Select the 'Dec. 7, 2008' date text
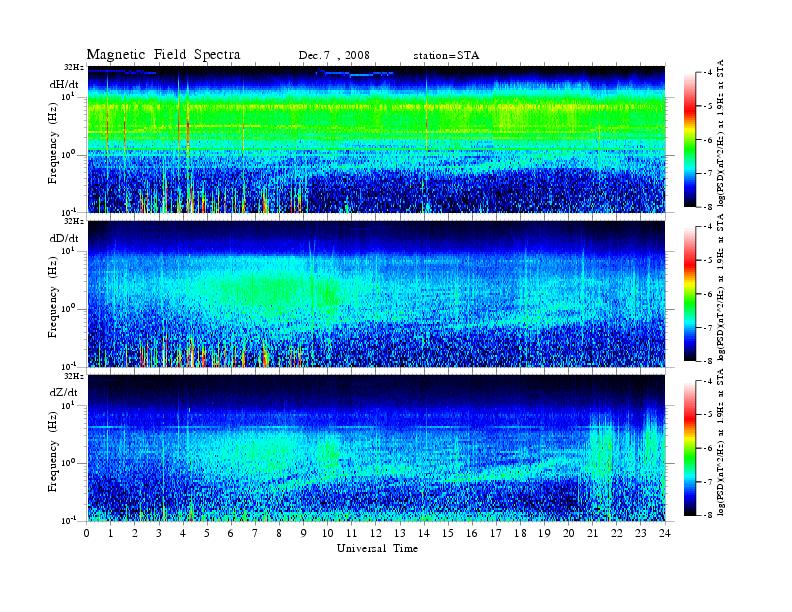The width and height of the screenshot is (792, 612). (334, 55)
